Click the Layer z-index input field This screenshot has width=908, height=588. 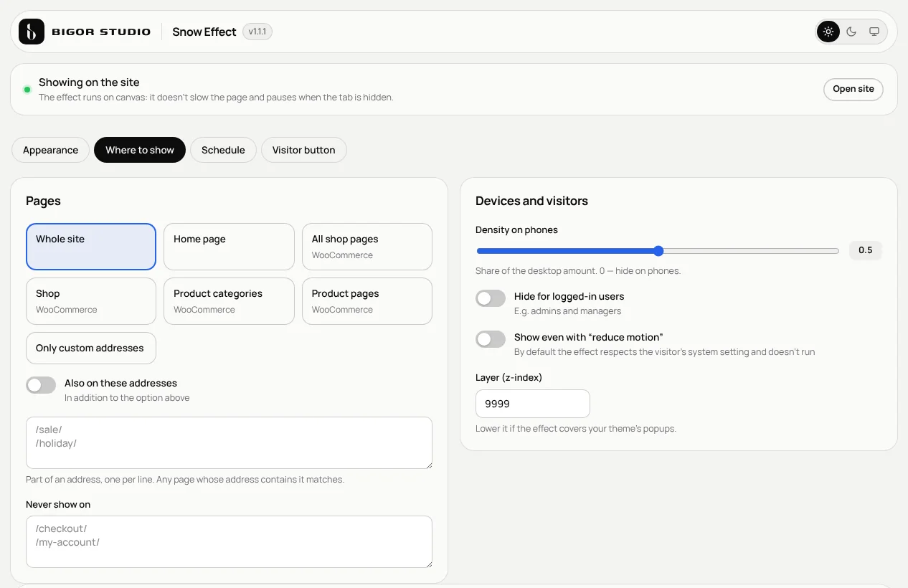[533, 404]
